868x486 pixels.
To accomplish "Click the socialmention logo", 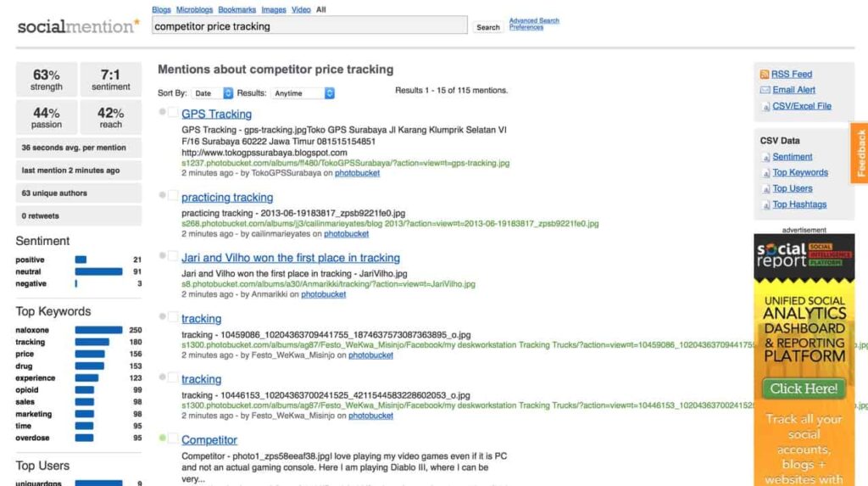I will (78, 26).
